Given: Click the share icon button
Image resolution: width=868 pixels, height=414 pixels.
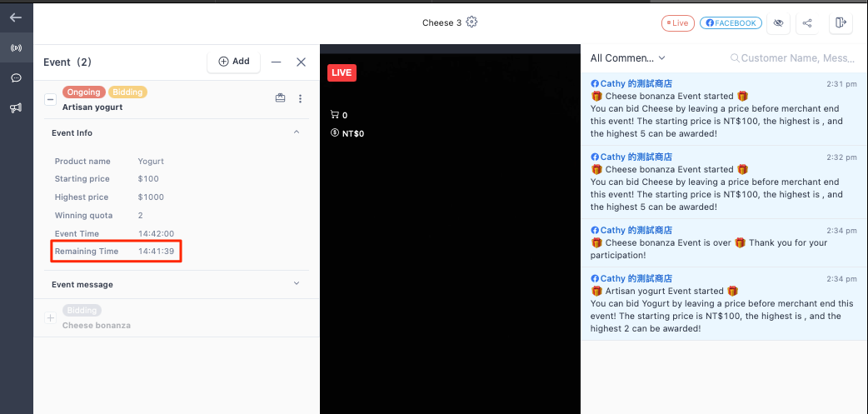Looking at the screenshot, I should click(807, 23).
